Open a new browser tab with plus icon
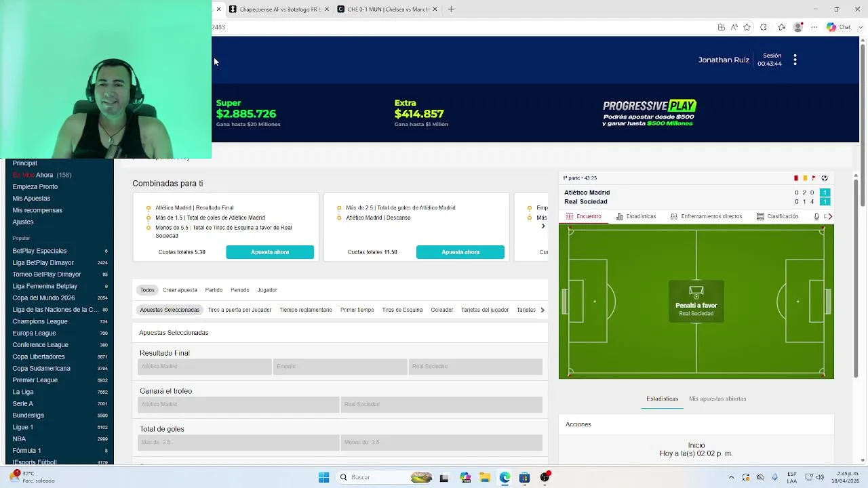The image size is (868, 488). pyautogui.click(x=451, y=9)
